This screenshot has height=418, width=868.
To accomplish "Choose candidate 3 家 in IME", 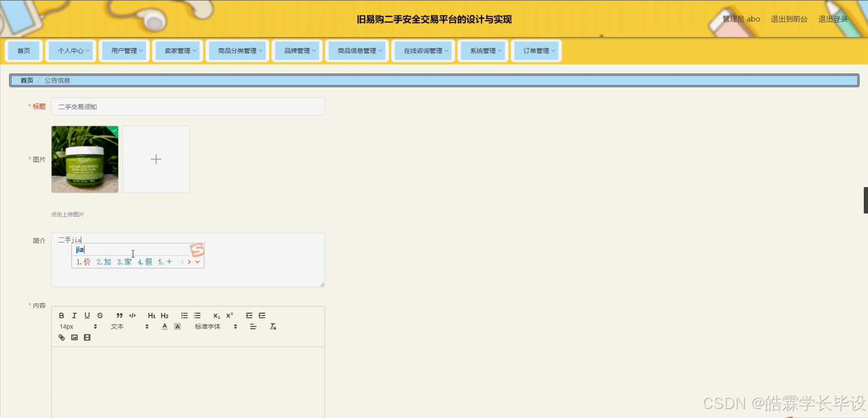I will tap(125, 262).
